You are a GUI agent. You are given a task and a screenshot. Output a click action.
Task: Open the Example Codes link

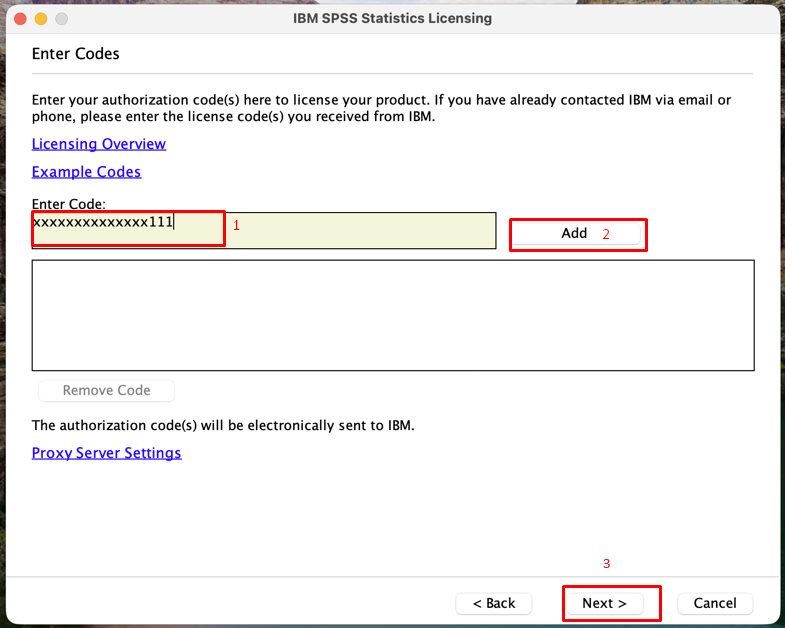click(86, 172)
